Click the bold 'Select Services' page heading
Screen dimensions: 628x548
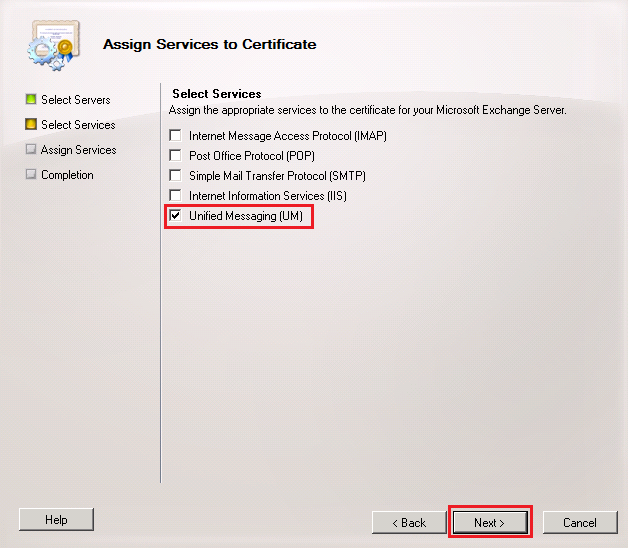coord(217,94)
